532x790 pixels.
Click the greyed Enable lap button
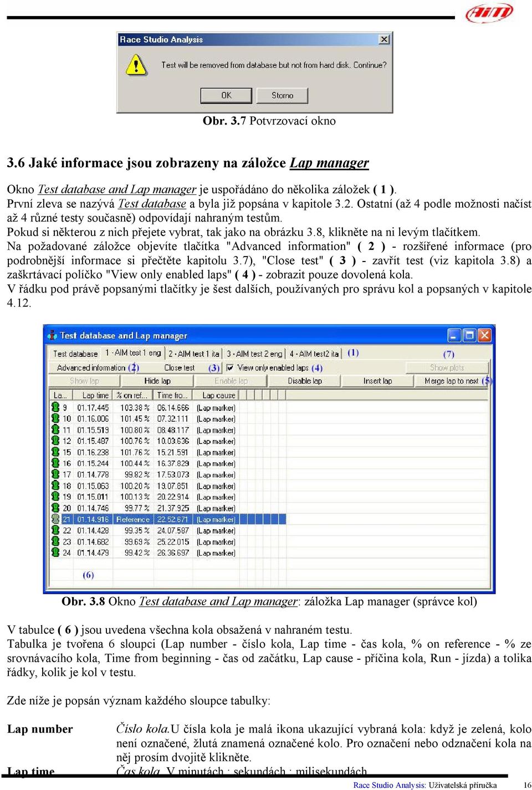click(231, 381)
